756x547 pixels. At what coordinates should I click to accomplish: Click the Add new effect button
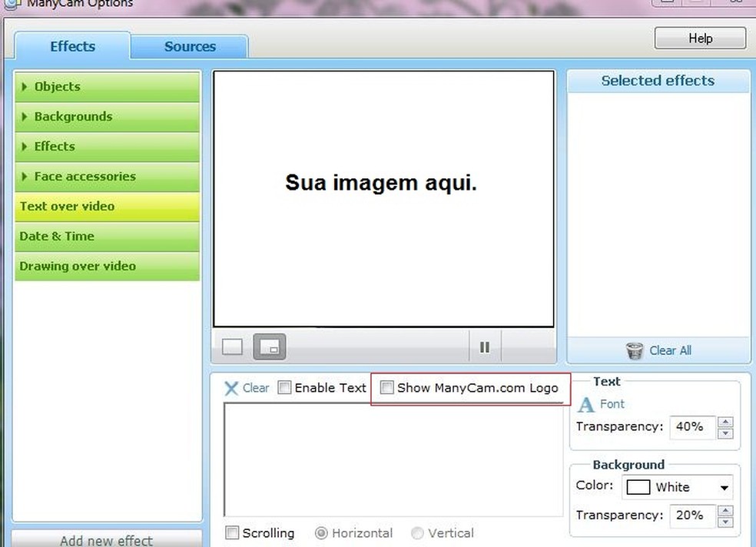point(107,540)
